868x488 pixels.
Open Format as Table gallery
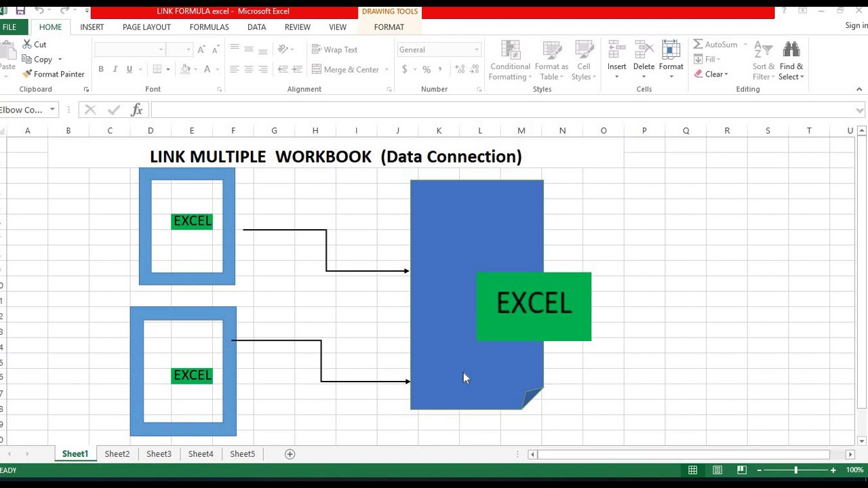tap(551, 61)
